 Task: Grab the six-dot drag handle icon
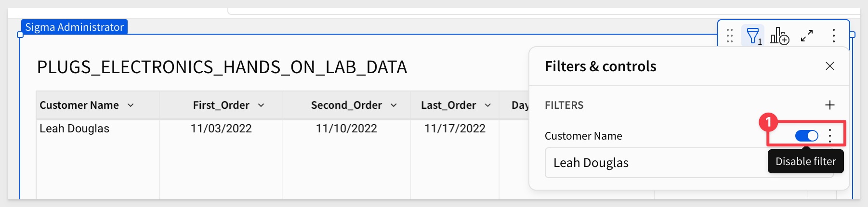(x=729, y=36)
